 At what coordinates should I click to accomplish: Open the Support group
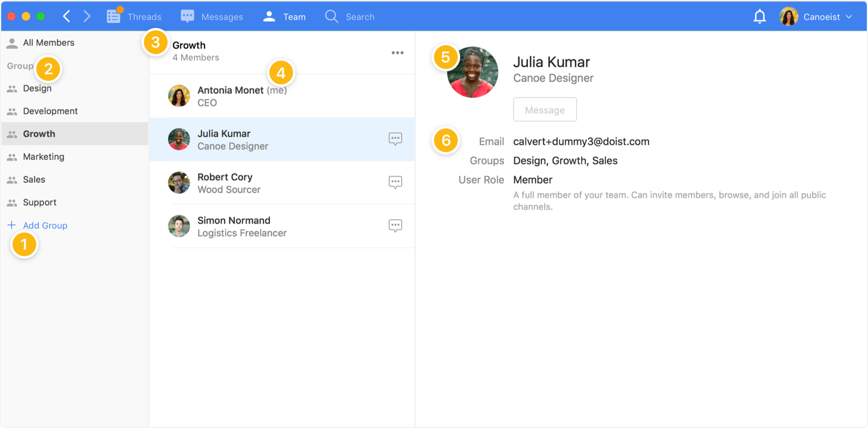[x=39, y=203]
